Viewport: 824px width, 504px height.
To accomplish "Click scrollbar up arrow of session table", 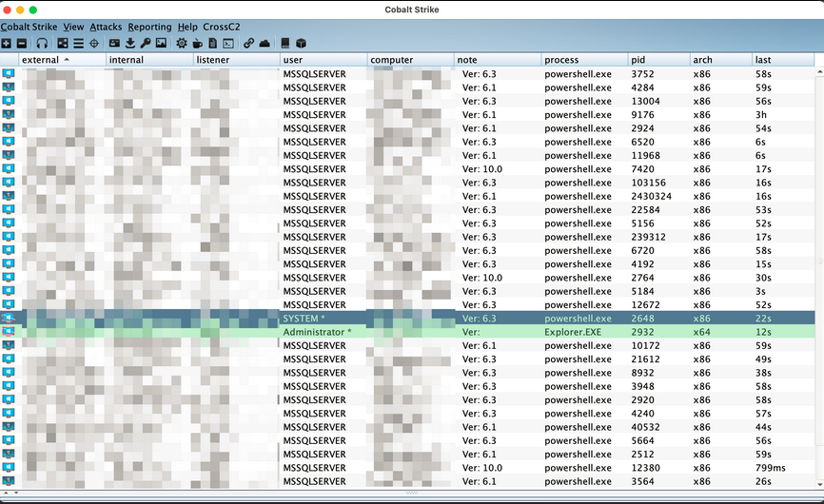I will coord(819,71).
